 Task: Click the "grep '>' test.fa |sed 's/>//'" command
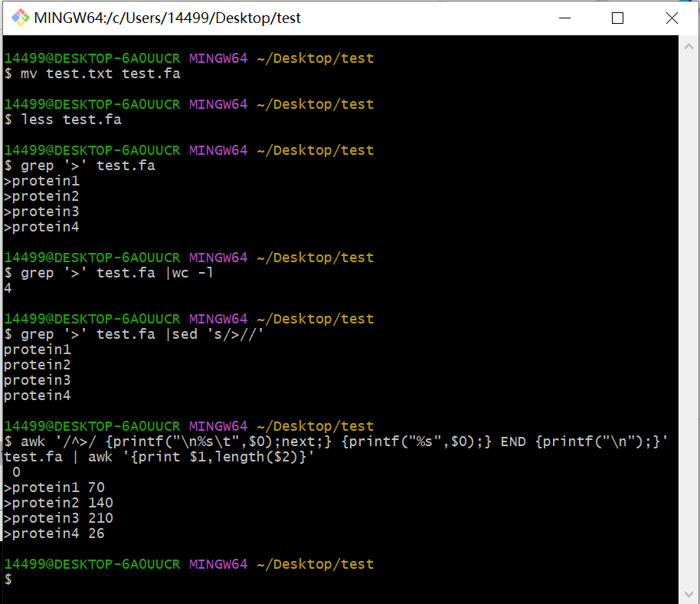134,334
